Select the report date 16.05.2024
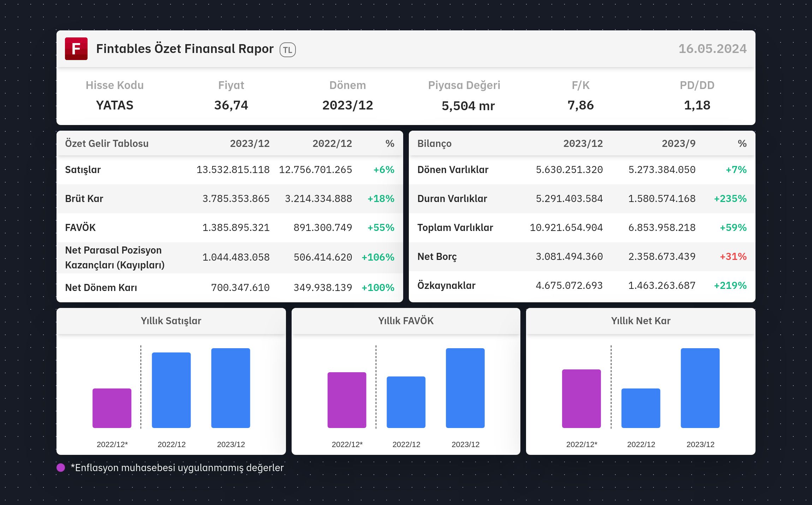This screenshot has height=505, width=812. 712,49
